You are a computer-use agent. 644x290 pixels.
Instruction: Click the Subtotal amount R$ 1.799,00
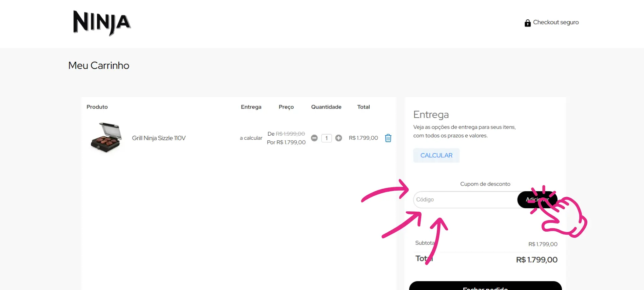click(x=543, y=244)
